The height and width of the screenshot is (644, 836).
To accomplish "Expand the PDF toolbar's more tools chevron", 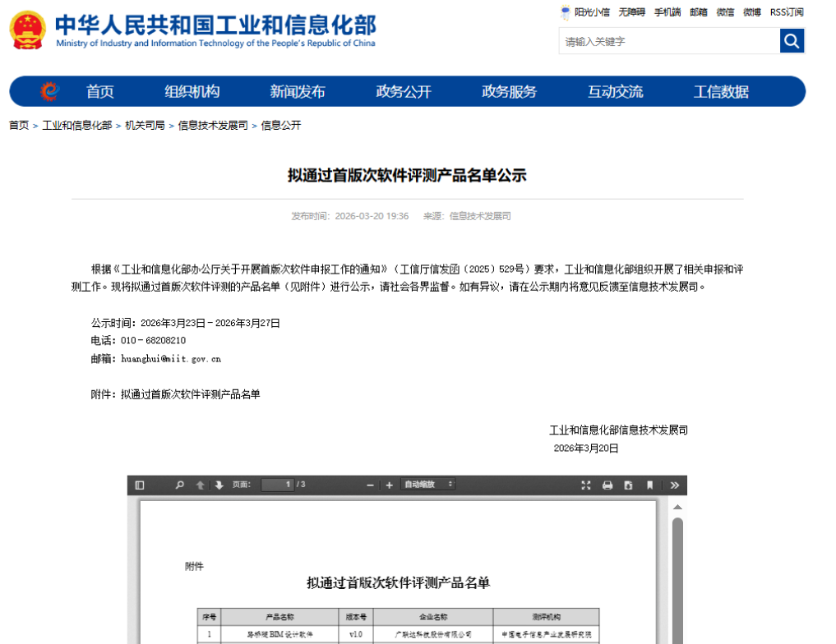I will click(674, 485).
